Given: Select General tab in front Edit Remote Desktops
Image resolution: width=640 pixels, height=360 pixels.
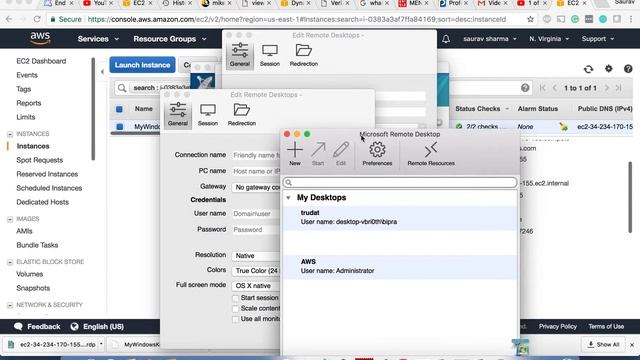Looking at the screenshot, I should point(178,114).
